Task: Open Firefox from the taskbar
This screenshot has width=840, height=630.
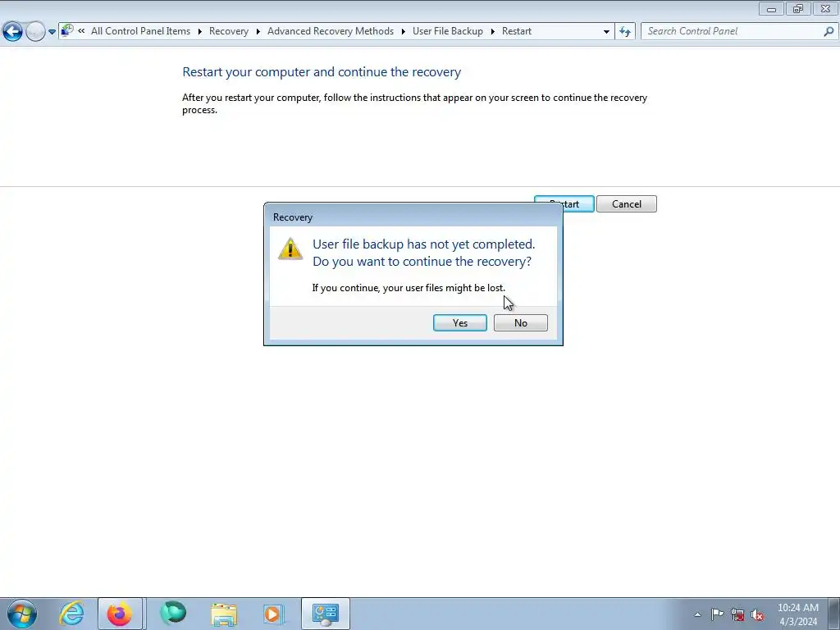Action: [120, 614]
